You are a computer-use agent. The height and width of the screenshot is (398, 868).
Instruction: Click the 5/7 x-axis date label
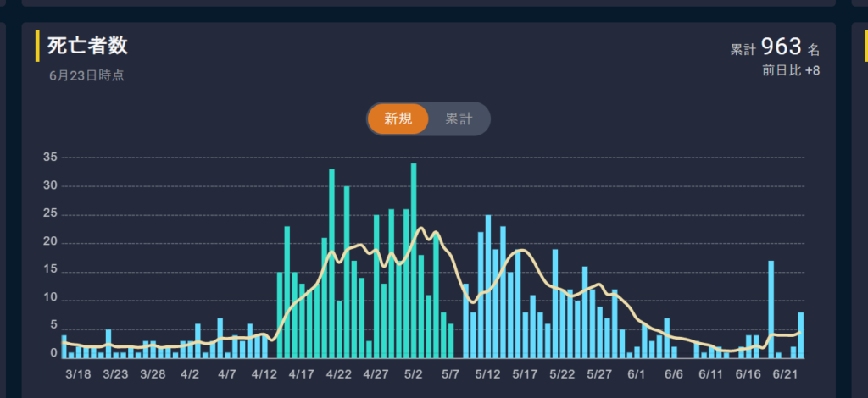point(451,374)
